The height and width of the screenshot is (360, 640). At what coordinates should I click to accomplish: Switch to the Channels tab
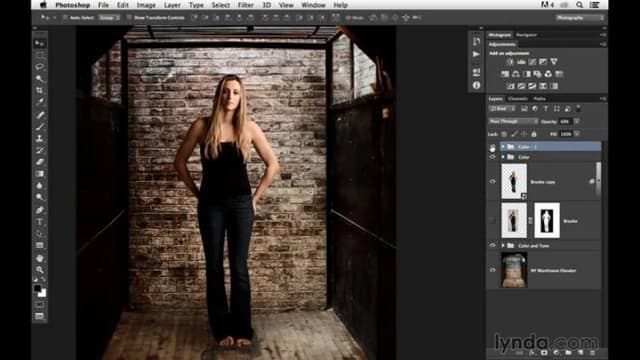[x=518, y=99]
